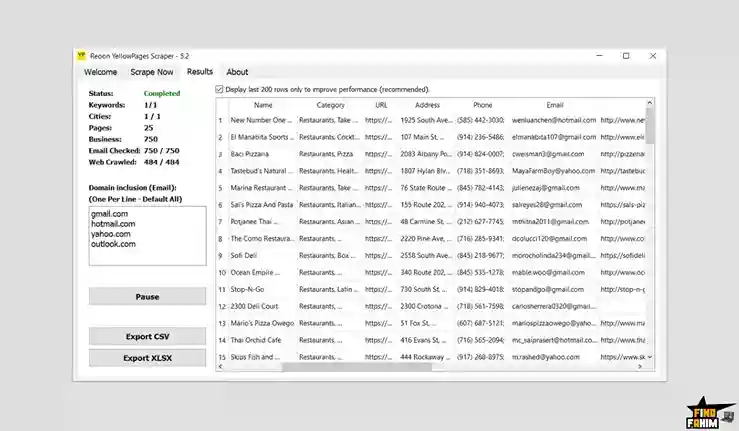739x431 pixels.
Task: Select the 'Stop-N-Go' row
Action: click(431, 290)
